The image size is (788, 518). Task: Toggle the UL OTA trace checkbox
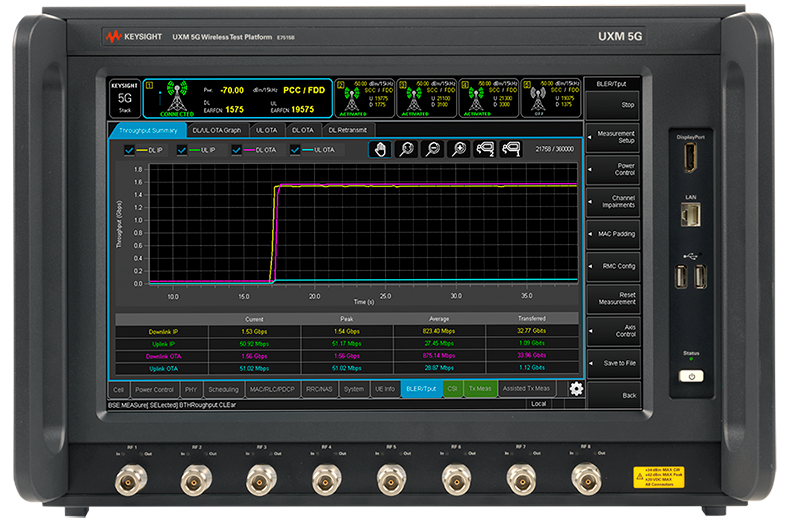295,150
